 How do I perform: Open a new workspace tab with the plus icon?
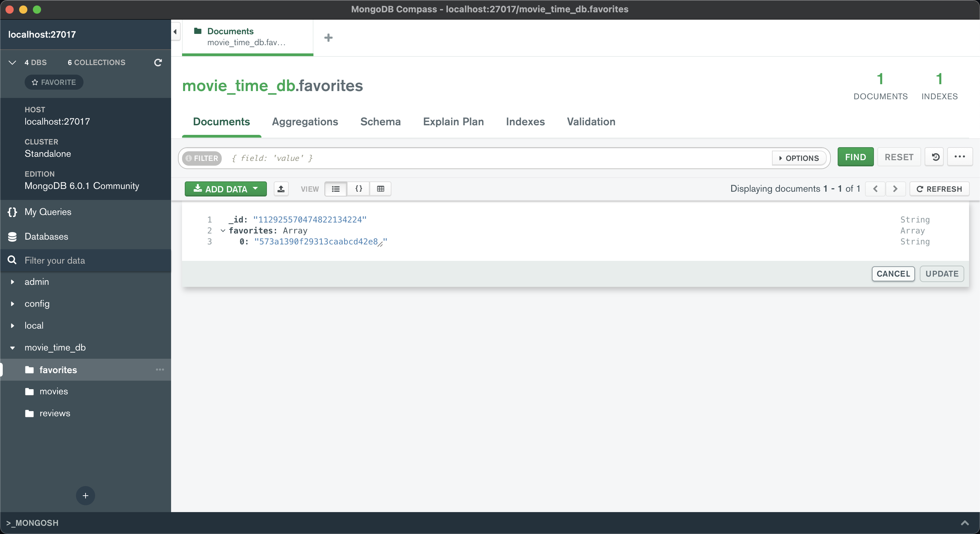click(328, 37)
